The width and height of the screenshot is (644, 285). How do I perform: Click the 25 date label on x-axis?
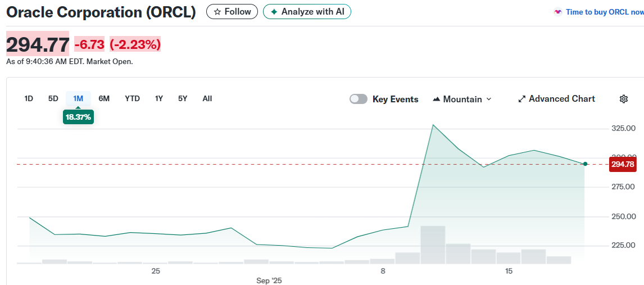[x=156, y=271]
